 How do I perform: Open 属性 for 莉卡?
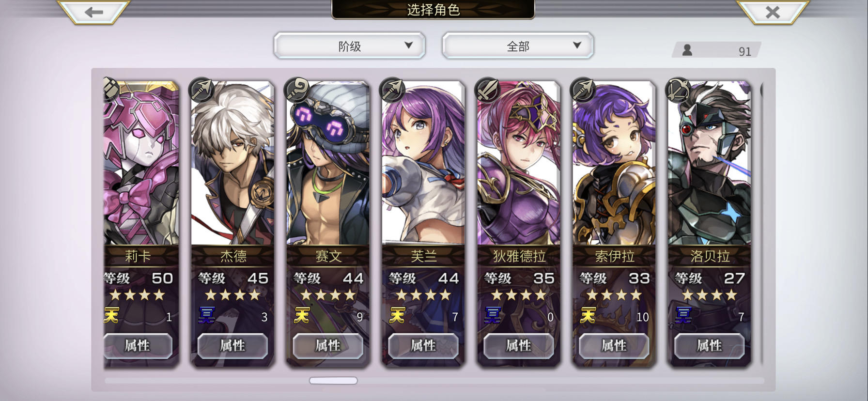click(138, 346)
